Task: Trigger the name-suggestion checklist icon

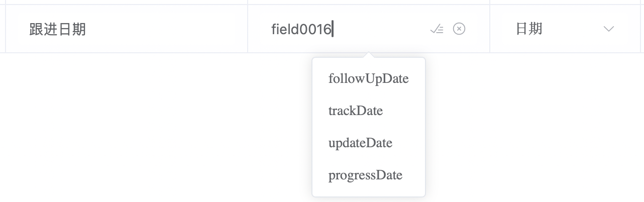Action: click(x=437, y=29)
